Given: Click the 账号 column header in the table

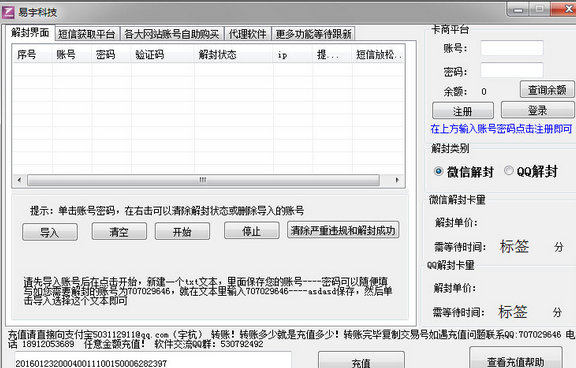Looking at the screenshot, I should [72, 55].
